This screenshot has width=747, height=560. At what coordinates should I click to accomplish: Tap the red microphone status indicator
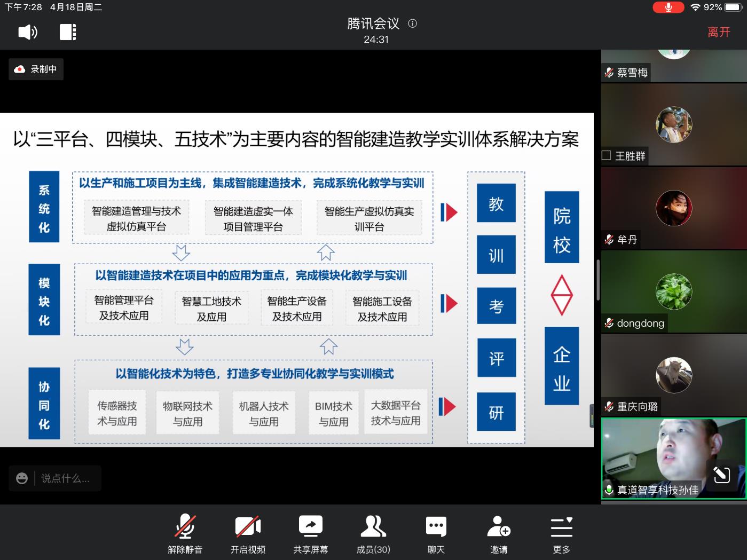click(x=668, y=7)
